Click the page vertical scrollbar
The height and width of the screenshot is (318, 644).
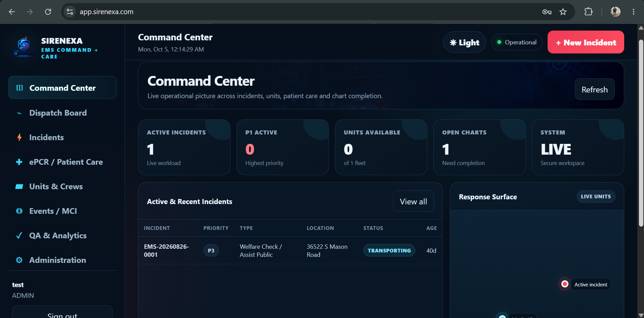(641, 133)
